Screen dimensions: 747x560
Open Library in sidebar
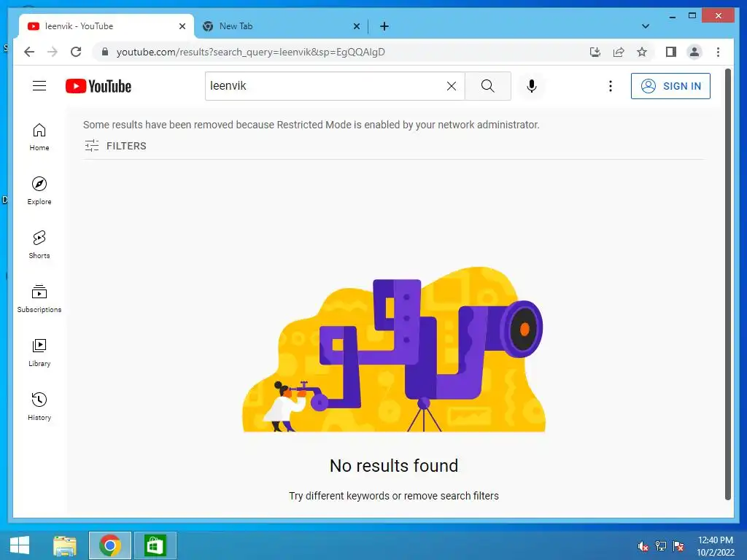click(x=39, y=352)
